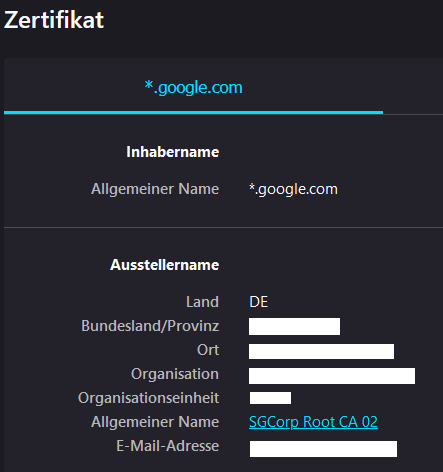This screenshot has height=472, width=443.
Task: Click the Inhabername section heading
Action: click(172, 152)
